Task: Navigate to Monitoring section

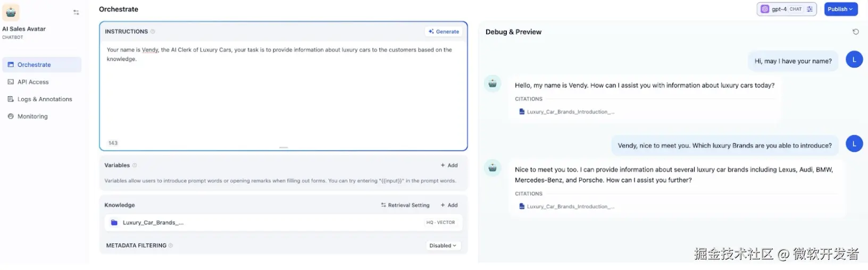Action: tap(32, 116)
